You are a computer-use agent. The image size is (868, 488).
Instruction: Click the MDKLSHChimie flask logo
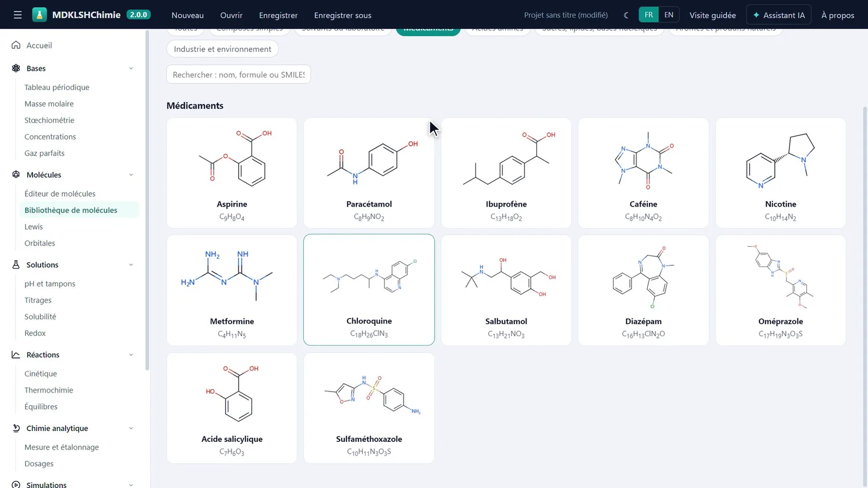point(40,15)
